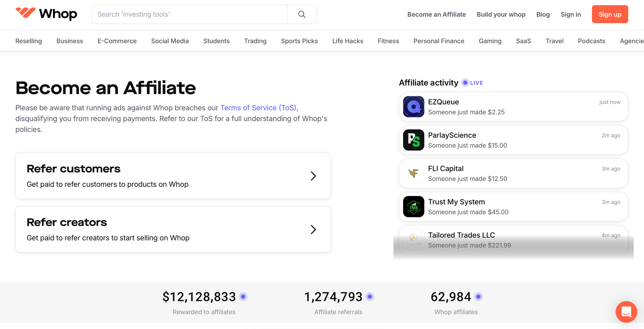Click the LIVE indicator dot

(x=465, y=83)
